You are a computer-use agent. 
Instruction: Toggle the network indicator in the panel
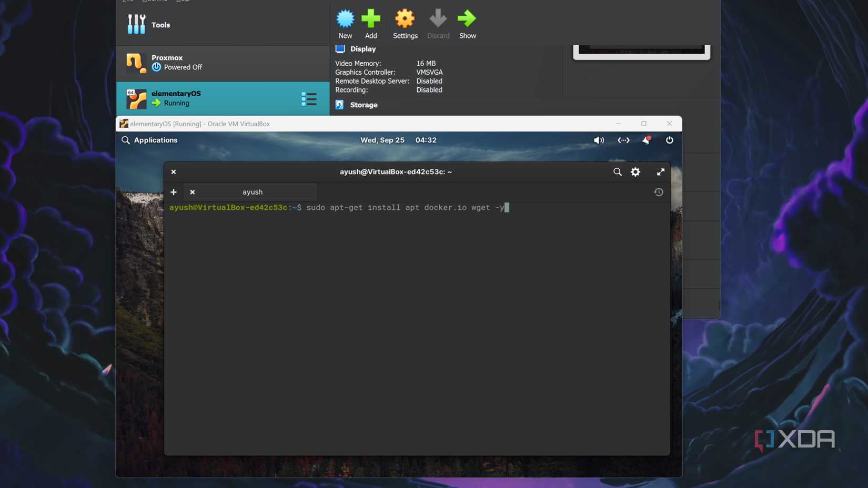623,140
